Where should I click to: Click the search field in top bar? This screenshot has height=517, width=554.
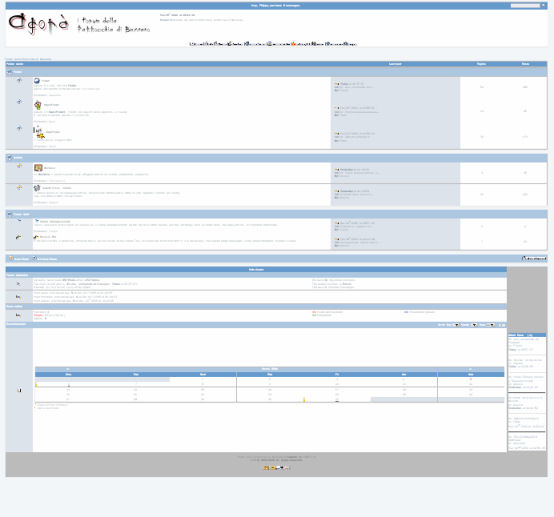pyautogui.click(x=525, y=5)
